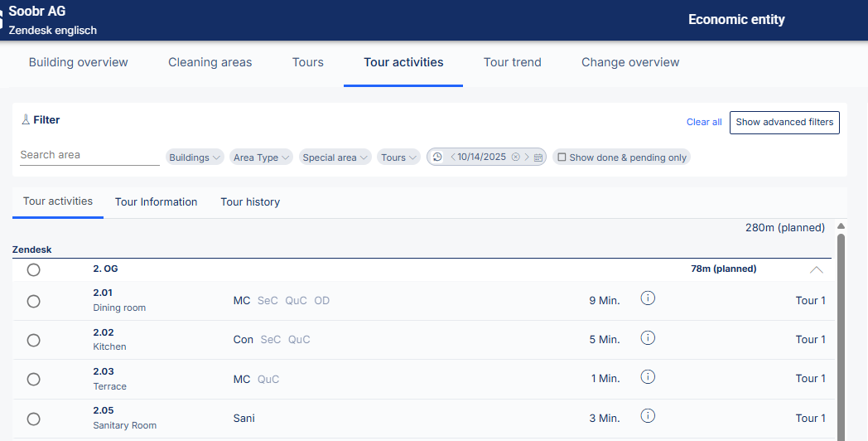Image resolution: width=868 pixels, height=441 pixels.
Task: Open the calendar date picker icon
Action: pyautogui.click(x=538, y=157)
